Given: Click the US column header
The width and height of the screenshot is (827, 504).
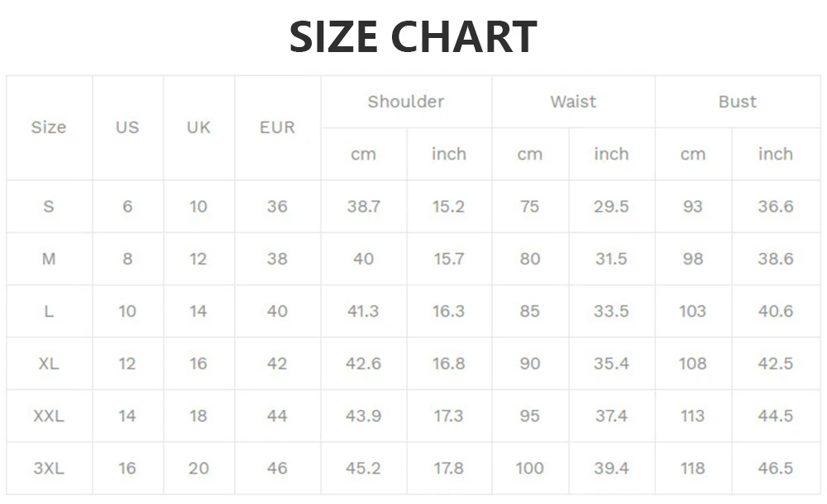Looking at the screenshot, I should [x=127, y=127].
